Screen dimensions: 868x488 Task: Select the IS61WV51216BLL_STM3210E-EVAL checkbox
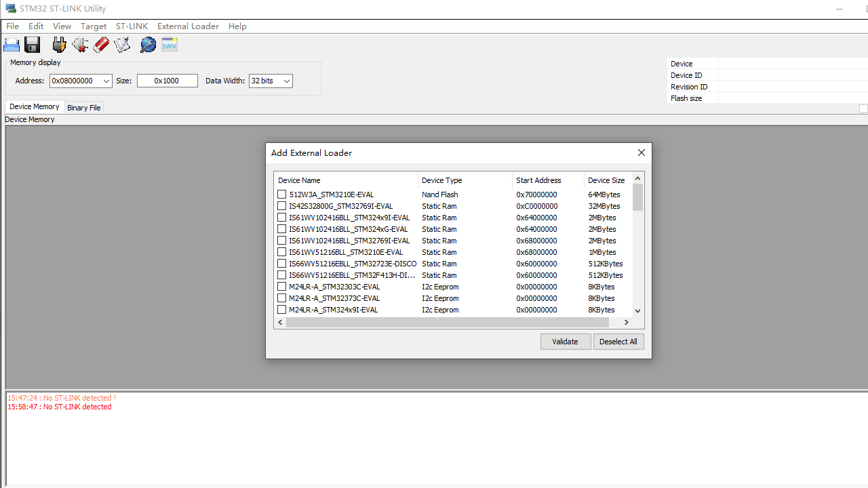coord(281,251)
